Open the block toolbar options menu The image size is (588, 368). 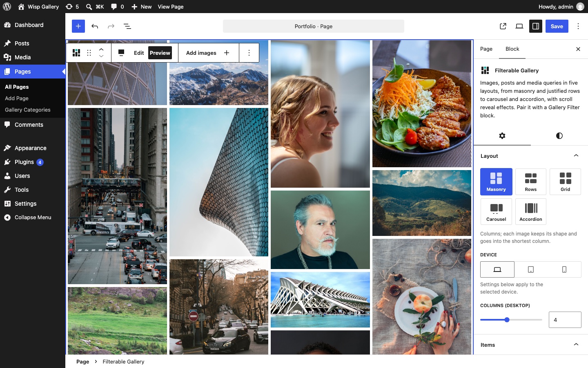point(249,53)
